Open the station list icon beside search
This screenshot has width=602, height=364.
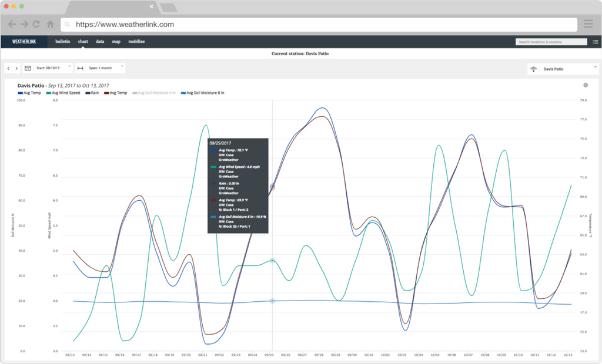tap(595, 42)
